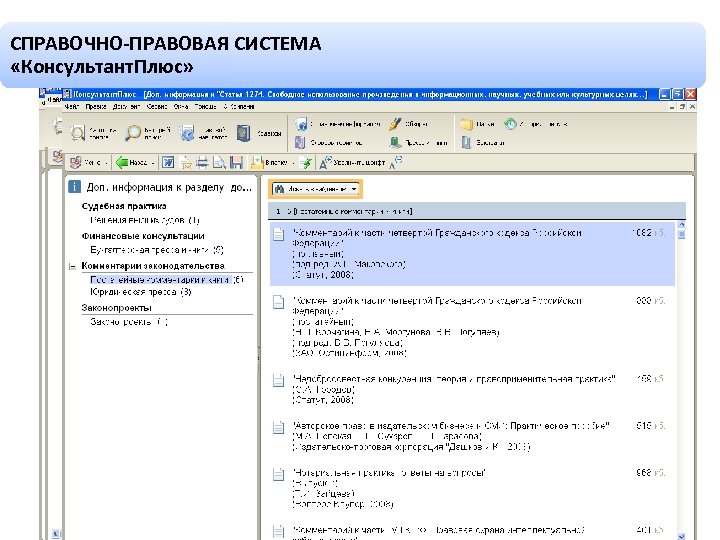Decrease font size with small A icon

pos(396,163)
